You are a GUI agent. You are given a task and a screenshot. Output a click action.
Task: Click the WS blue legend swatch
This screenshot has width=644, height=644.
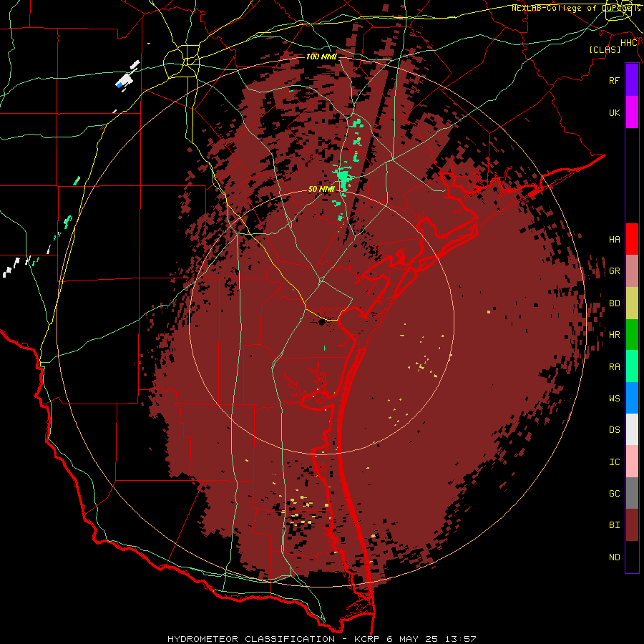point(632,398)
